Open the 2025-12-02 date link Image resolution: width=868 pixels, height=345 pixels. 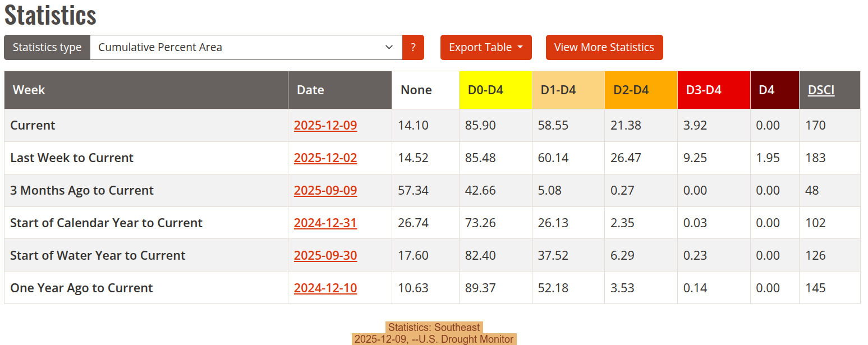(x=325, y=158)
